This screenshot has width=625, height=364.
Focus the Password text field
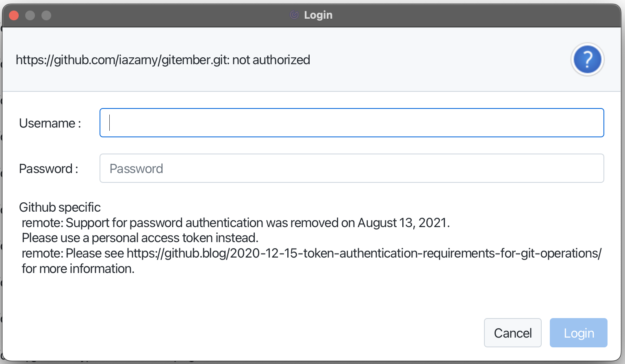(x=352, y=168)
